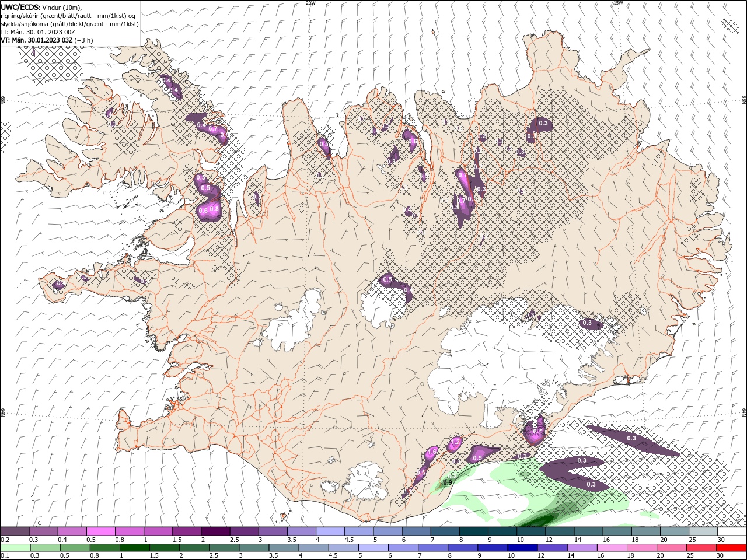Click snow-scale swatch between 0.2 and 0.3
This screenshot has height=560, width=747.
pos(15,531)
